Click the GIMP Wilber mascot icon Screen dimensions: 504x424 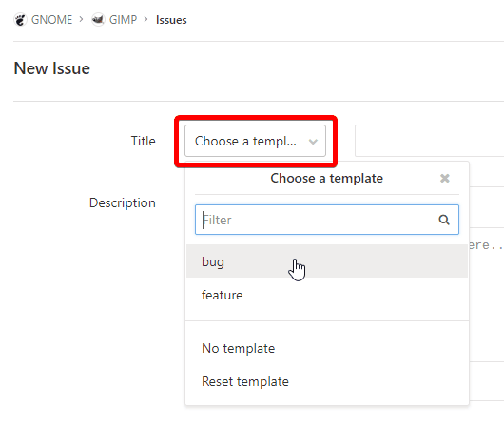(x=98, y=20)
